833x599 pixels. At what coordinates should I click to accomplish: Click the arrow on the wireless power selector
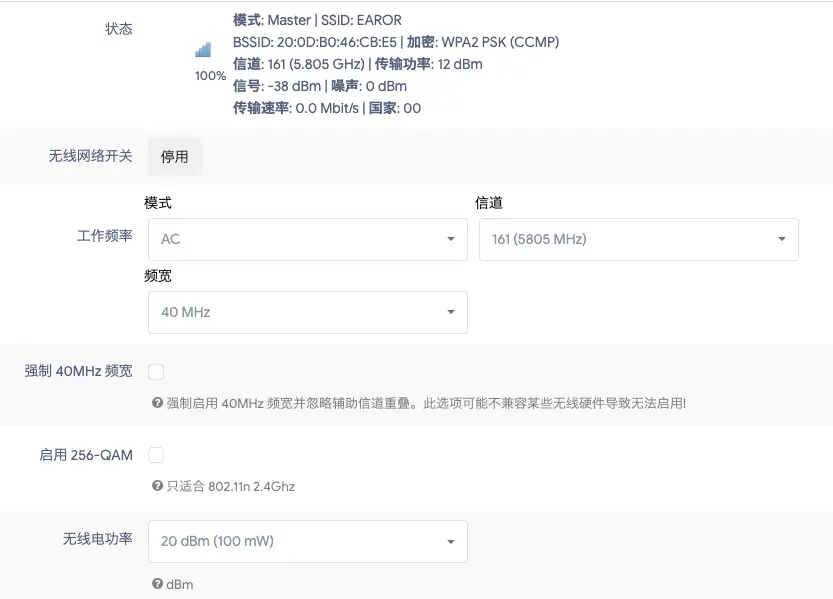(x=450, y=541)
